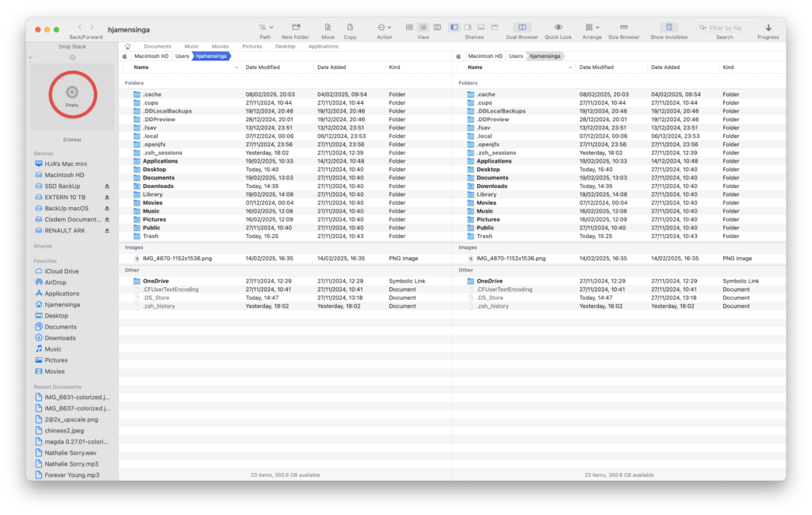This screenshot has height=515, width=812.
Task: Open iCloud Drive in sidebar Favorites
Action: coord(61,271)
